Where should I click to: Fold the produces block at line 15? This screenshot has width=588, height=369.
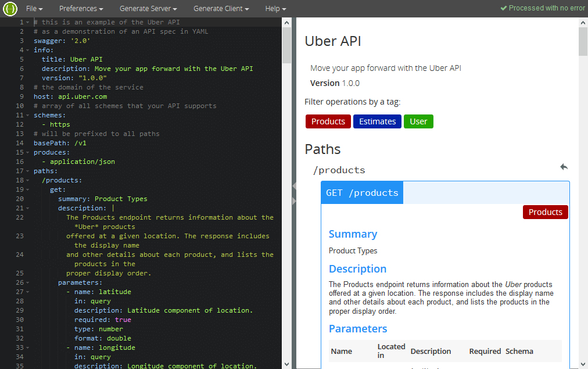click(x=28, y=153)
